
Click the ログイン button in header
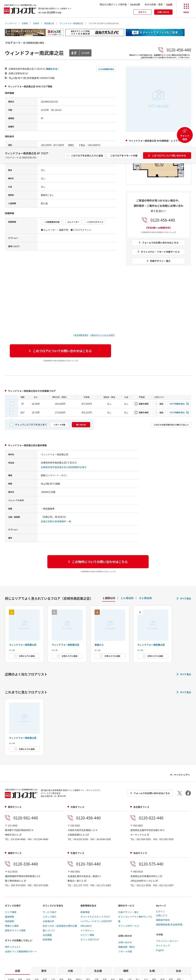(142, 12)
